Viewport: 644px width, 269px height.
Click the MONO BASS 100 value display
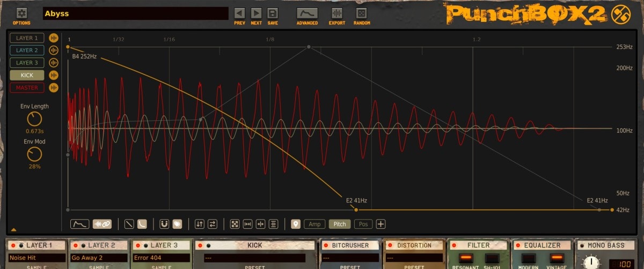click(x=623, y=263)
